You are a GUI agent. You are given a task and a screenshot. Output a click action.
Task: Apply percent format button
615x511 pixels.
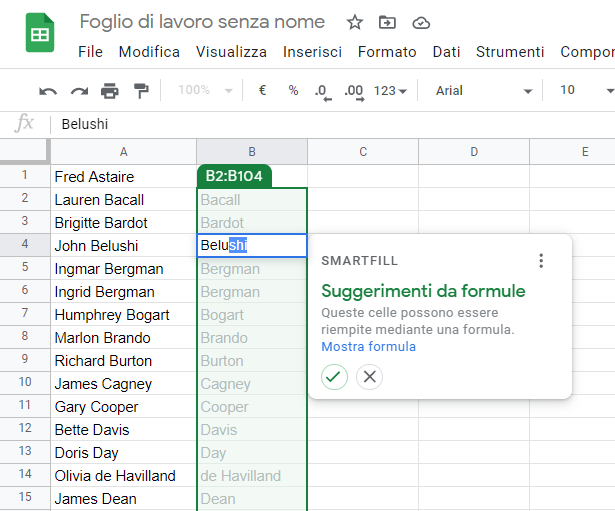pos(293,91)
